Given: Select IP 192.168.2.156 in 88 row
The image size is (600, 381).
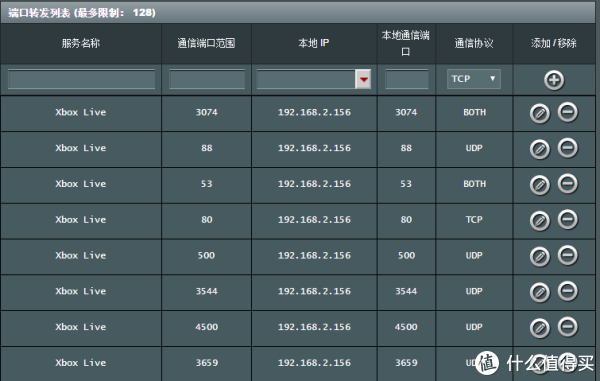Looking at the screenshot, I should pos(314,148).
